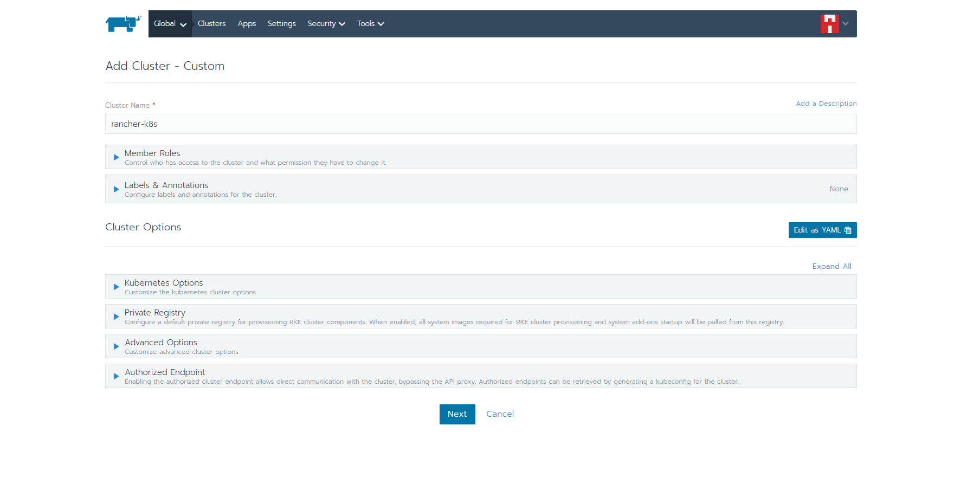
Task: Click the Cancel link
Action: click(500, 414)
